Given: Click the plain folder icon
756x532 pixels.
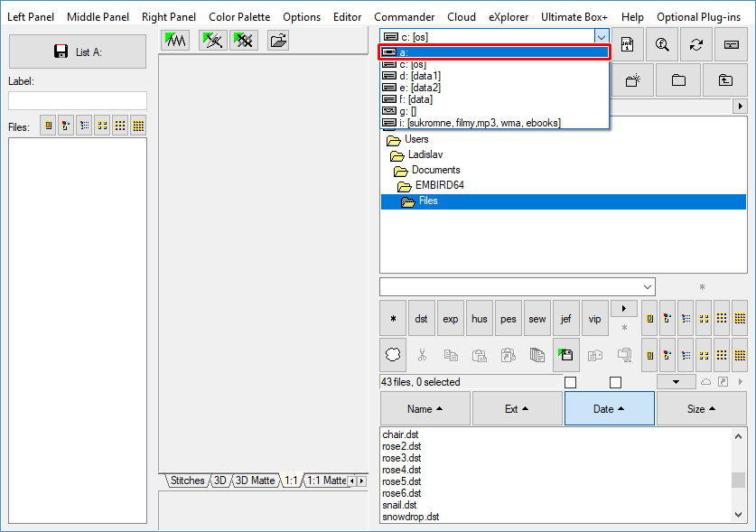Looking at the screenshot, I should tap(678, 80).
